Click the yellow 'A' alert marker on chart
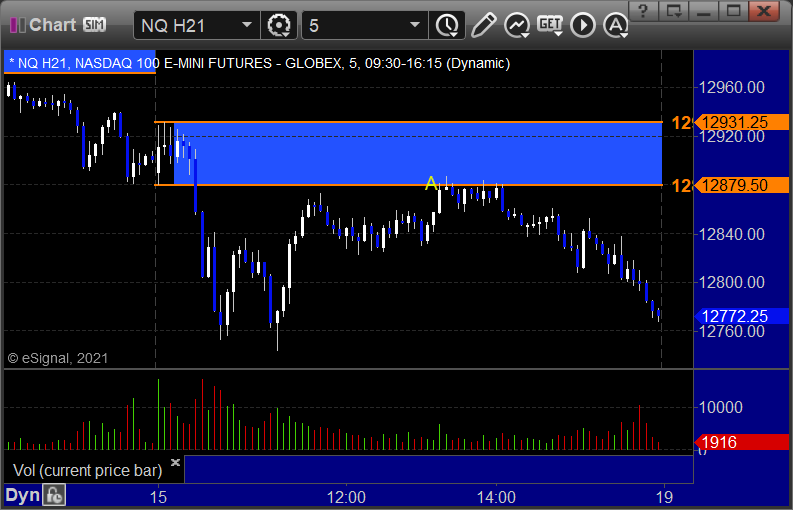 point(430,183)
